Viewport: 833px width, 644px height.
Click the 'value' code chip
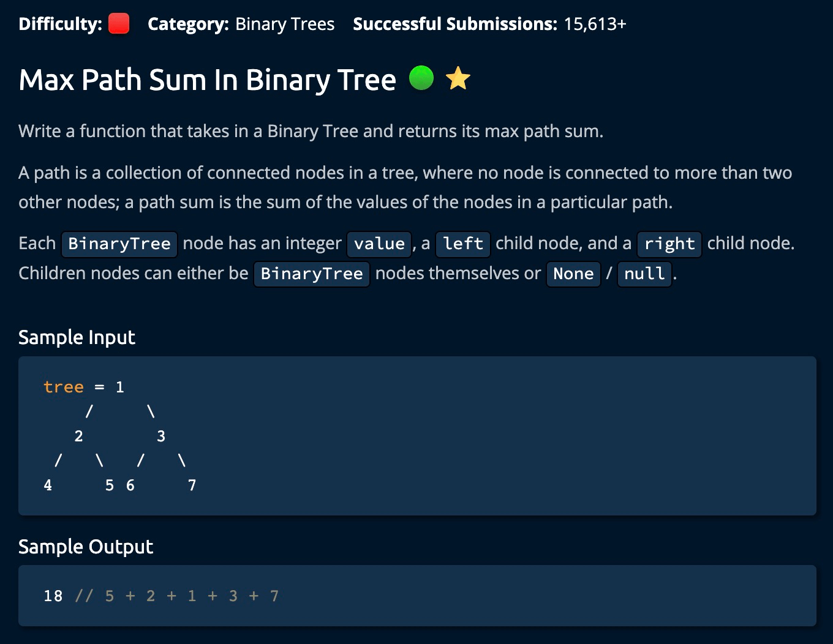point(379,244)
